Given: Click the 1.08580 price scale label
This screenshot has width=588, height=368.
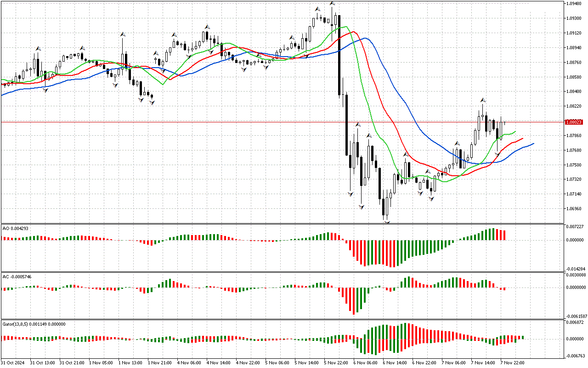Looking at the screenshot, I should click(x=574, y=77).
